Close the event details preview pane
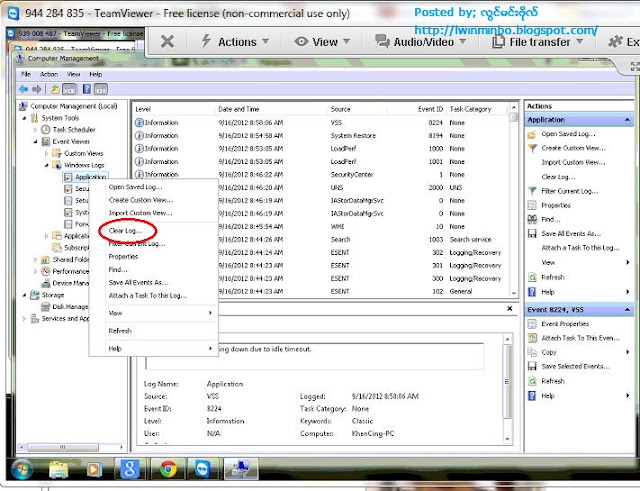 click(x=509, y=309)
